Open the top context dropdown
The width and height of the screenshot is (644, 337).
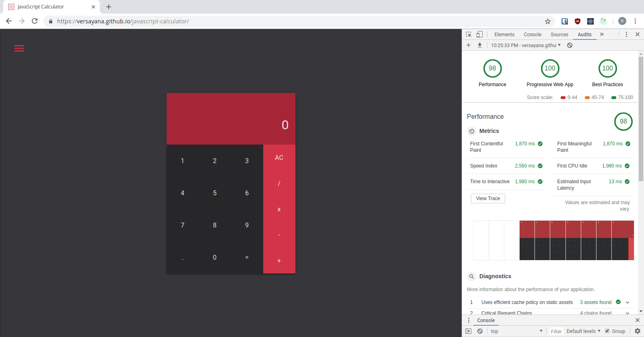[516, 331]
